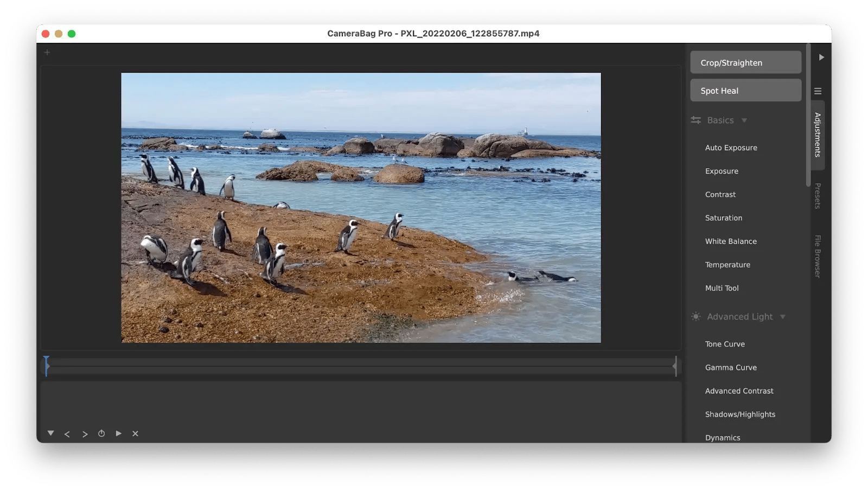Add Contrast adjustment
868x491 pixels.
click(x=720, y=194)
